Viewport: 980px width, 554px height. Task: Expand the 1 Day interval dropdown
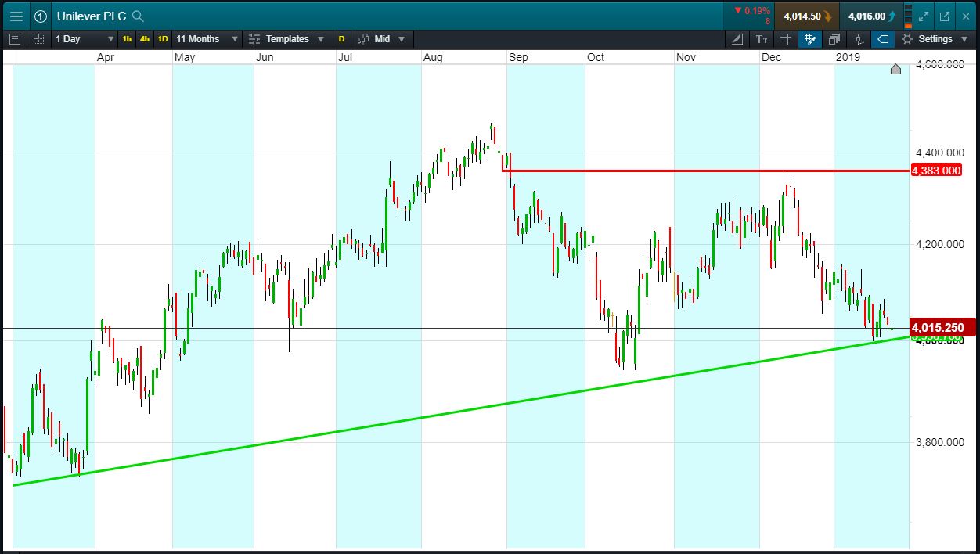(85, 38)
